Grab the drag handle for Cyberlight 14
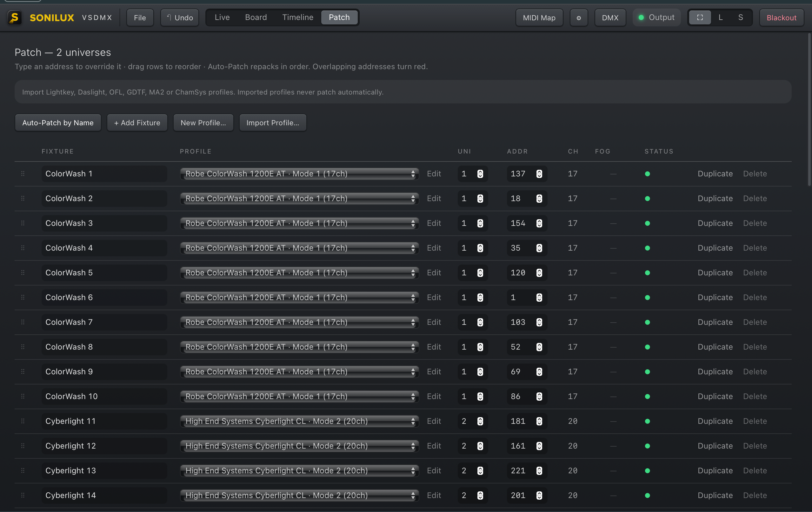 23,495
